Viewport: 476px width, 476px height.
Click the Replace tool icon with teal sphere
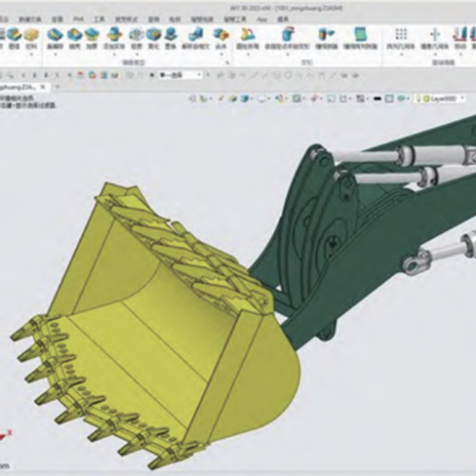click(170, 34)
